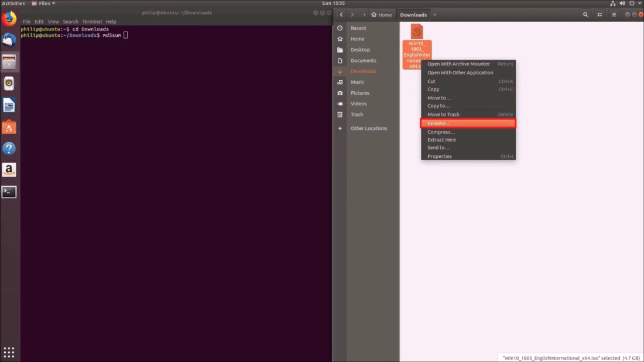Viewport: 644px width, 362px height.
Task: Select Move to Trash
Action: pos(468,115)
